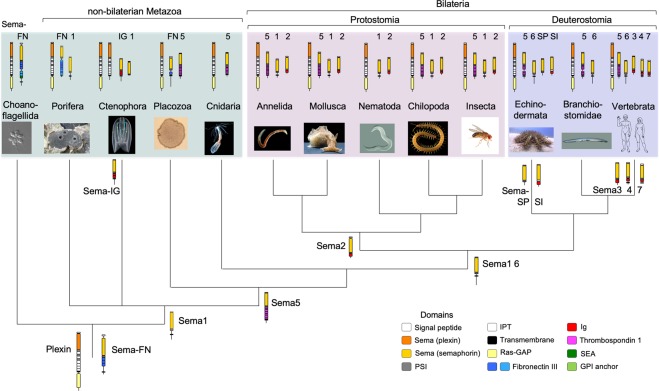Image resolution: width=659 pixels, height=391 pixels.
Task: Select the Sema-SP icon below Echinodermata
Action: pos(524,174)
